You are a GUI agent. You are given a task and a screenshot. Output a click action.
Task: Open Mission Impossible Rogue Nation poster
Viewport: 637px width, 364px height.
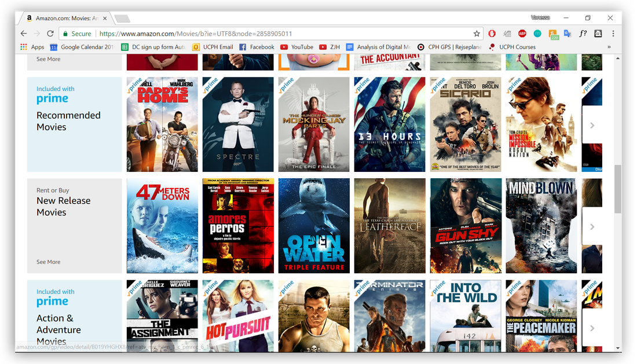click(x=541, y=124)
